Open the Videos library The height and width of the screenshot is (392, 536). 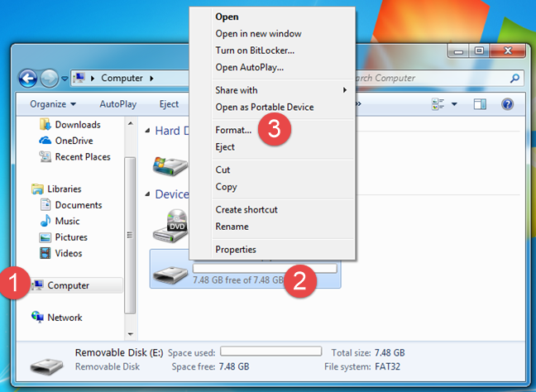[61, 253]
